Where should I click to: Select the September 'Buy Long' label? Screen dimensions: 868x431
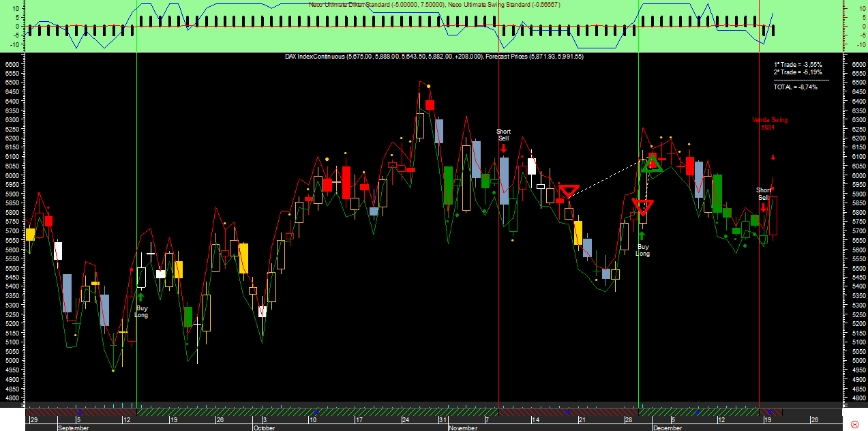(x=141, y=312)
